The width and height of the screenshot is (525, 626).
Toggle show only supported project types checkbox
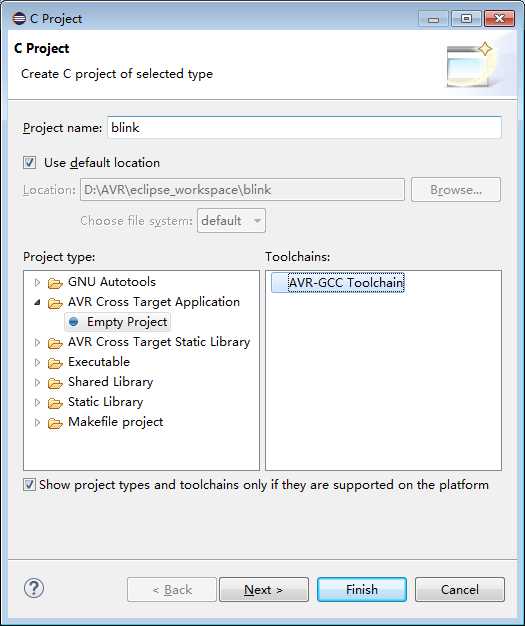29,485
